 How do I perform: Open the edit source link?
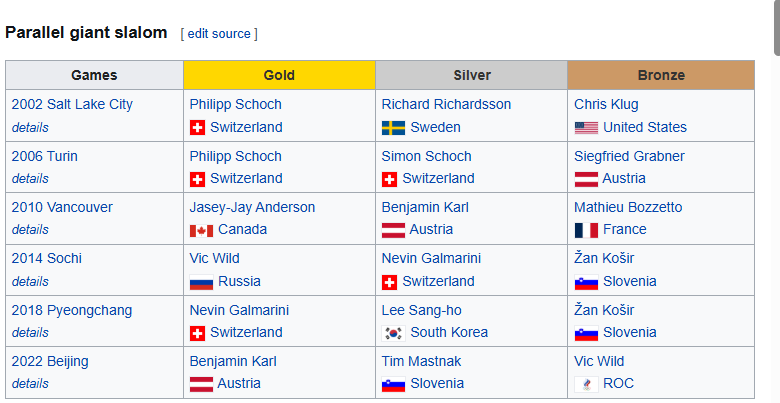tap(218, 34)
